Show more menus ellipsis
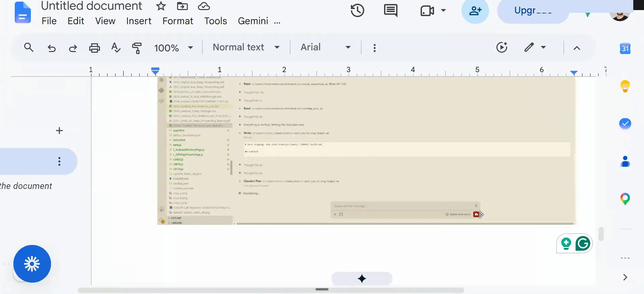 click(x=277, y=22)
